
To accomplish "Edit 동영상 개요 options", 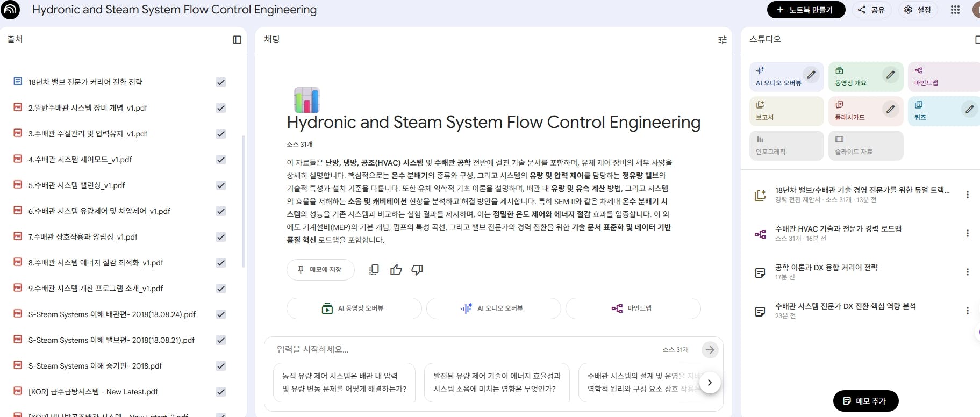I will click(x=891, y=75).
